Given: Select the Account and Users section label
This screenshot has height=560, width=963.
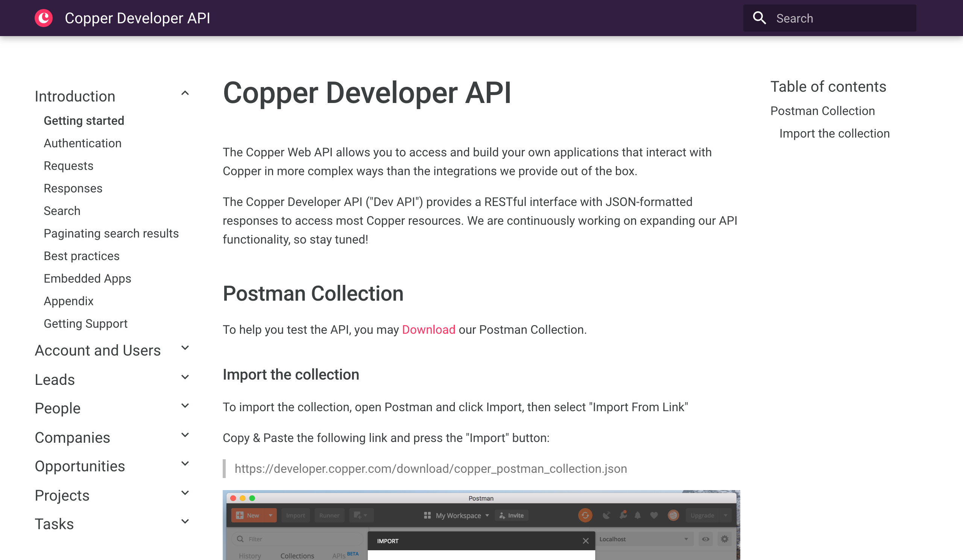Looking at the screenshot, I should (97, 350).
